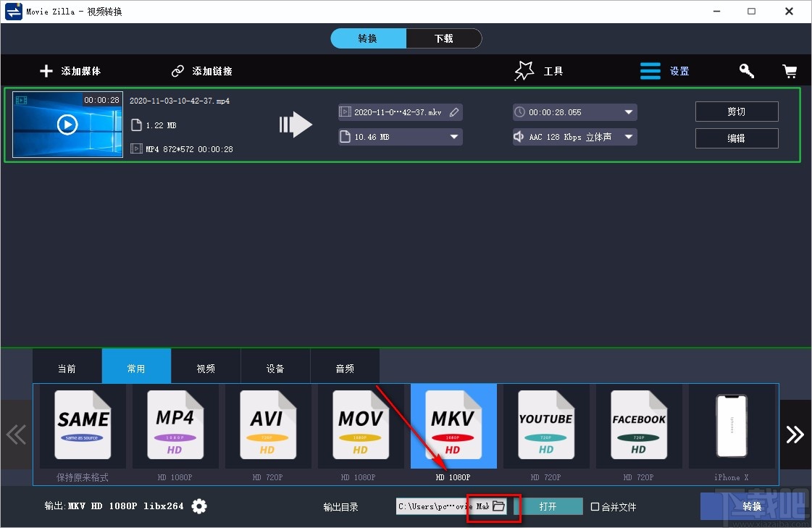Open the AAC 128 Kbps audio dropdown
This screenshot has width=812, height=528.
coord(629,136)
